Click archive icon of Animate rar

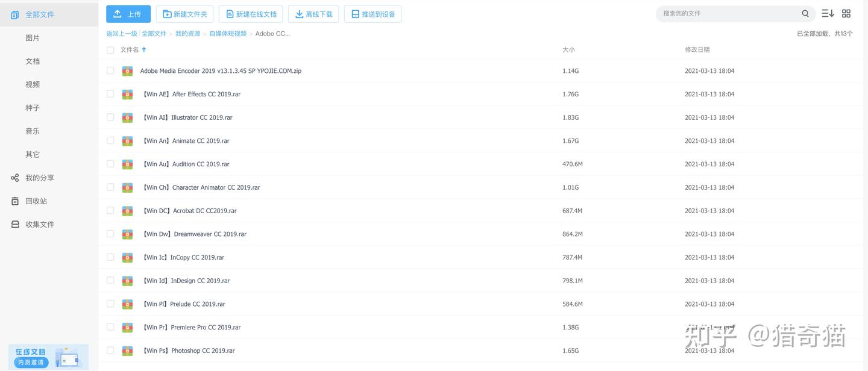click(127, 141)
